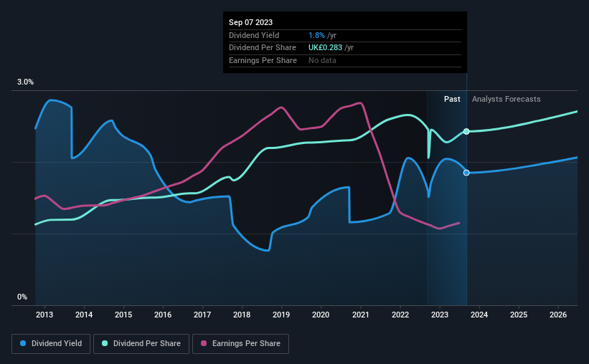
Task: Click the 'Sep 07 2023' tooltip date
Action: point(250,22)
